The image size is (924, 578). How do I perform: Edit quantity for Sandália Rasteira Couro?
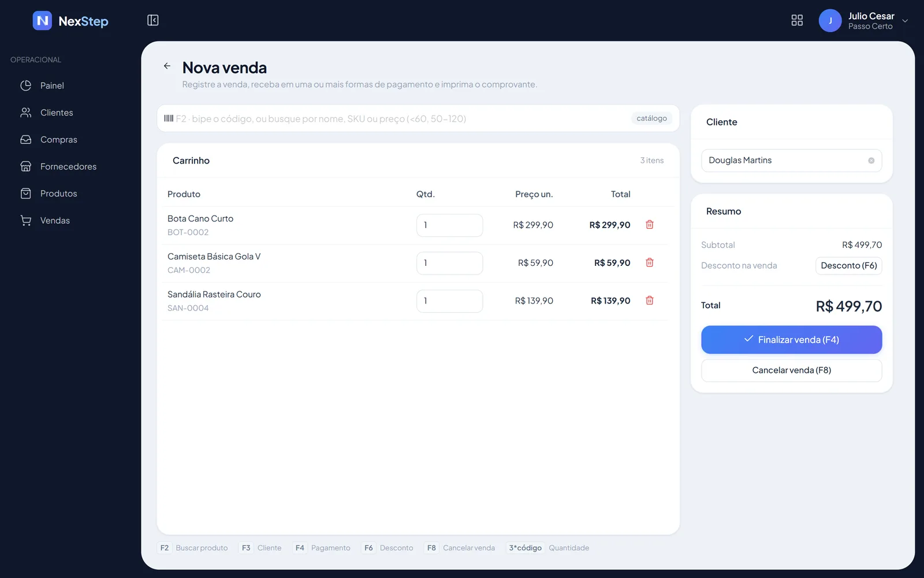[x=449, y=301]
